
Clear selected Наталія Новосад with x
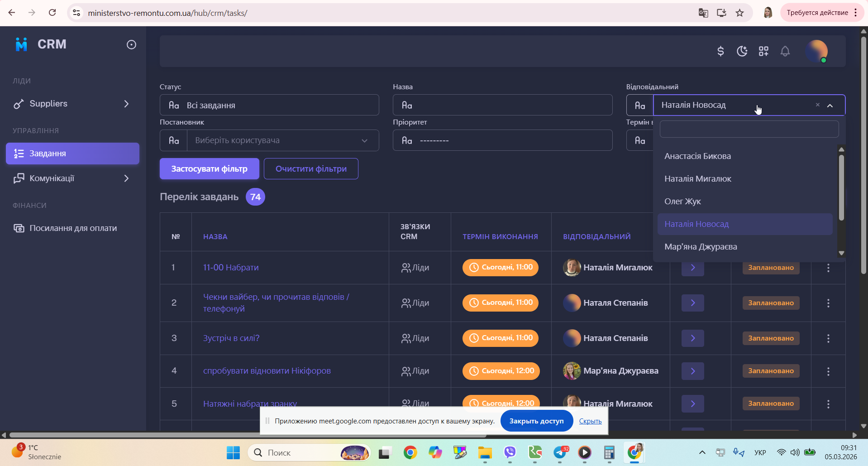click(x=818, y=105)
